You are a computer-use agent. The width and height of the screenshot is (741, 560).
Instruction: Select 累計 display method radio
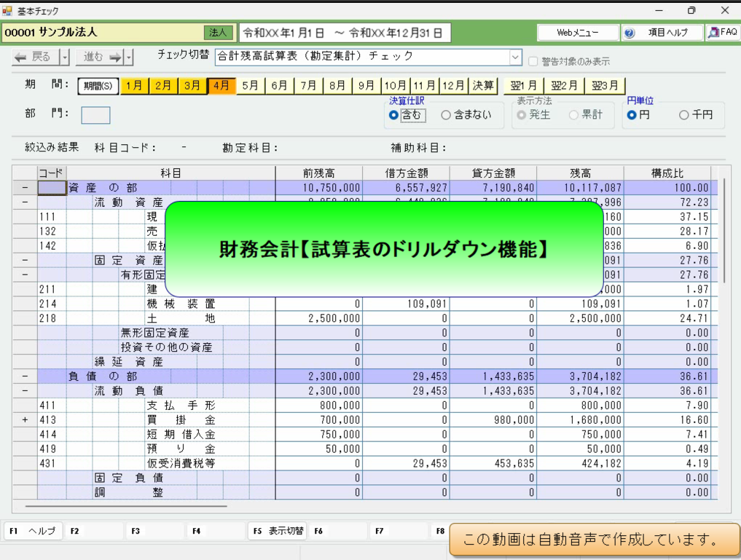(x=573, y=115)
